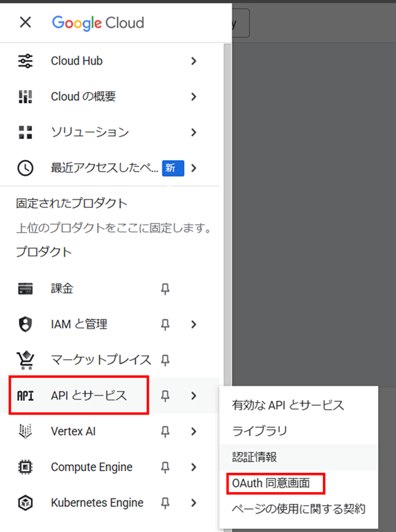
Task: Click the Kubernetes Engine hexagon icon
Action: coord(26,503)
